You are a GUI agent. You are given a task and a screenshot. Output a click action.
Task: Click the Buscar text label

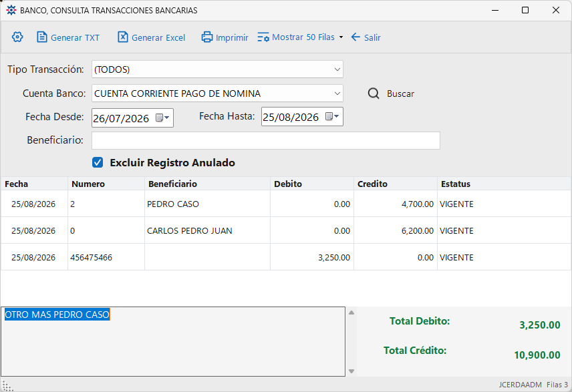coord(400,93)
